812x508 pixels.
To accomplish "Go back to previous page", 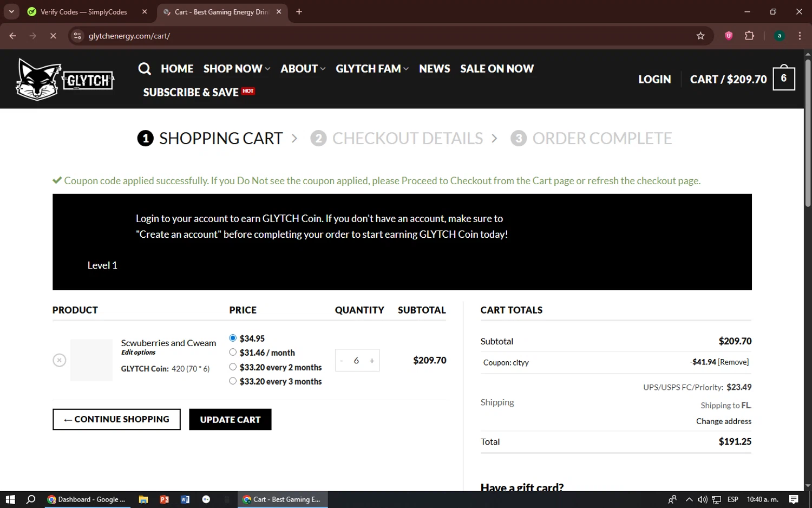I will pyautogui.click(x=13, y=36).
